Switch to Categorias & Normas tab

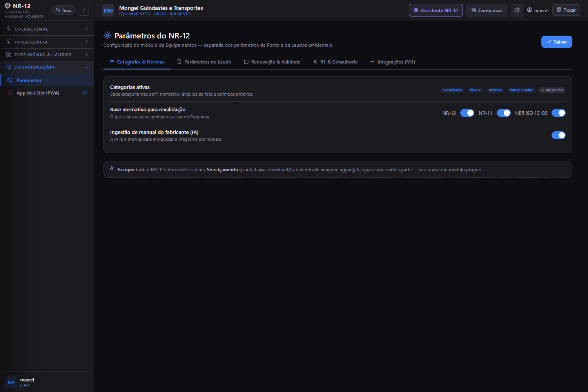click(137, 62)
